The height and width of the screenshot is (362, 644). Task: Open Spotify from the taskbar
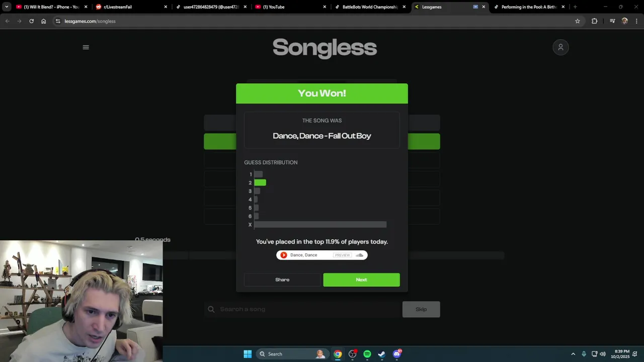367,354
